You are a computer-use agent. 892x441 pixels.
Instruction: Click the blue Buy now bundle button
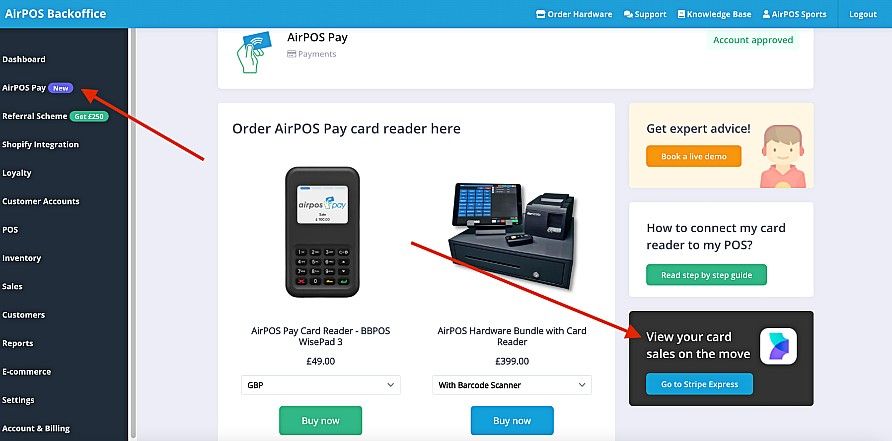click(512, 421)
